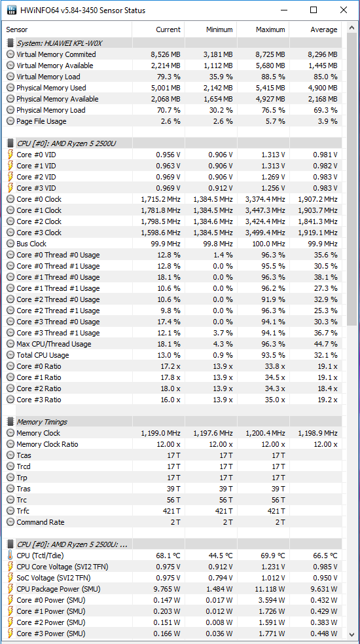Viewport: 360px width, 644px height.
Task: Click the scrollbar down arrow at the bottom
Action: click(351, 634)
